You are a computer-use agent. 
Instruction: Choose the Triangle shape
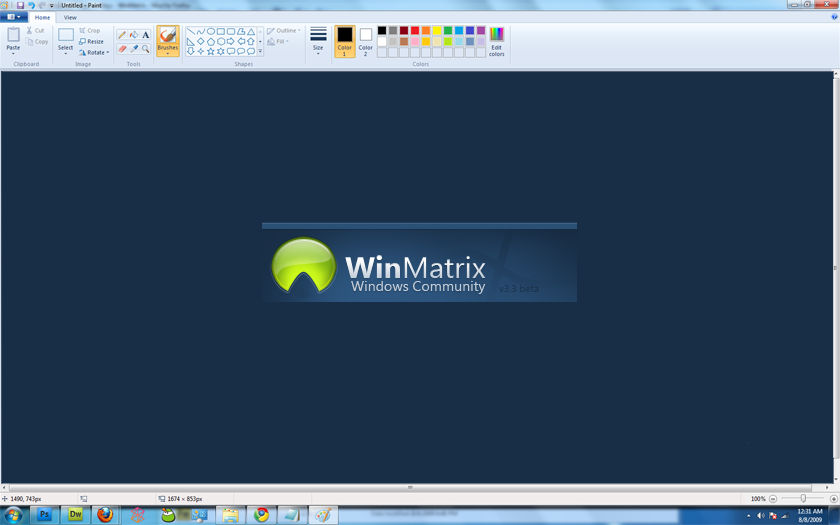click(x=251, y=32)
